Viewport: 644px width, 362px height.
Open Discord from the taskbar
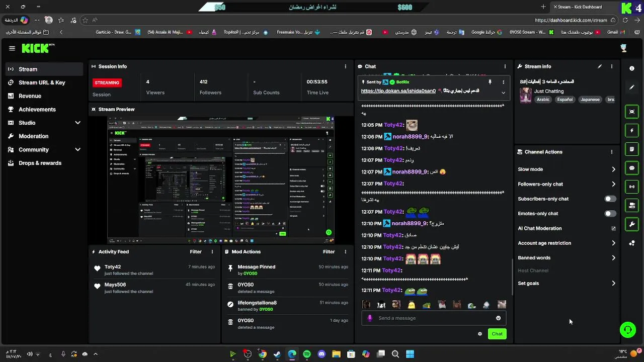pos(321,354)
